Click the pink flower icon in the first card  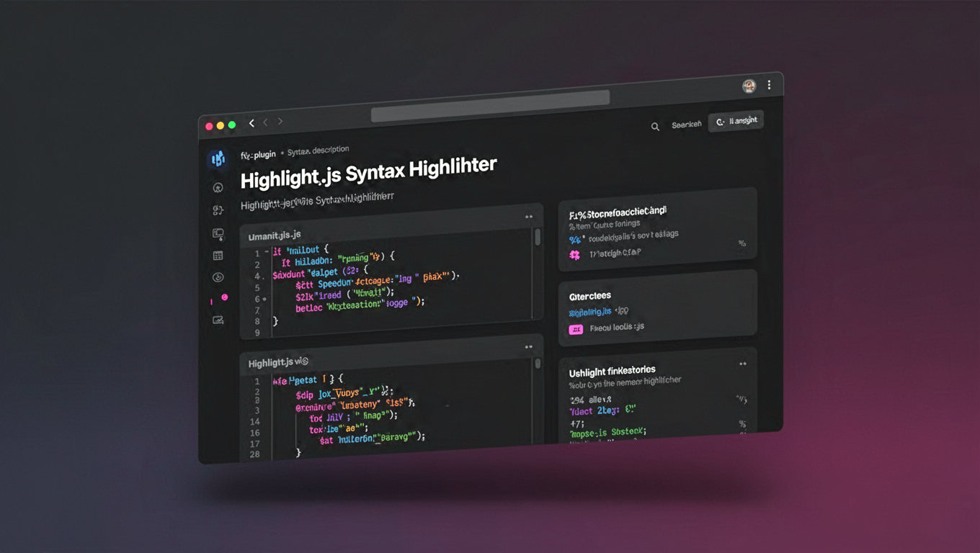(x=574, y=255)
